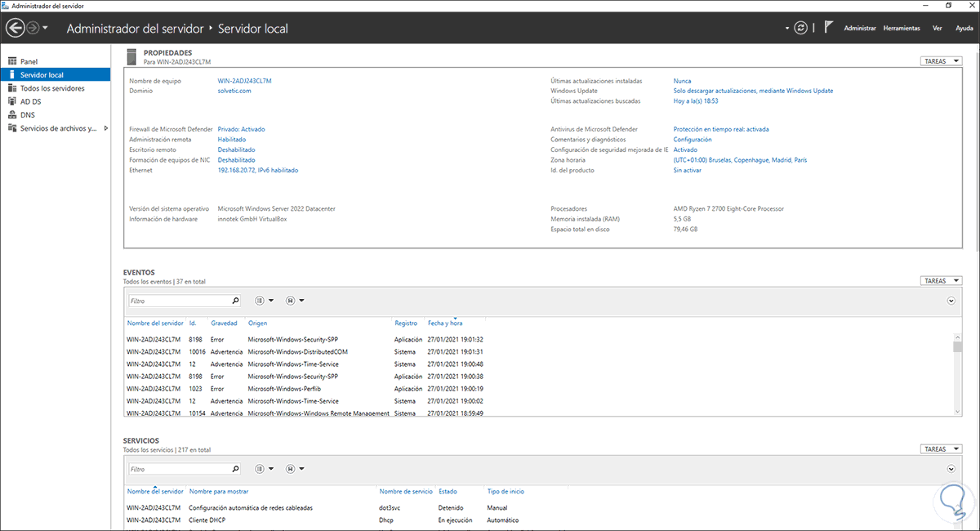Collapse the Eventos filter section chevron
Viewport: 980px width, 531px height.
pyautogui.click(x=951, y=301)
